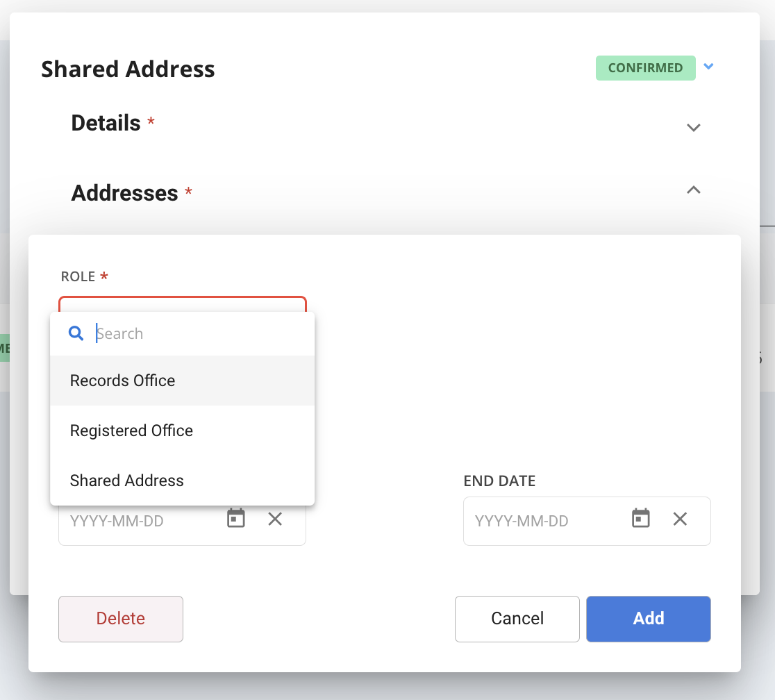The height and width of the screenshot is (700, 775).
Task: Choose Shared Address as the role
Action: 126,481
